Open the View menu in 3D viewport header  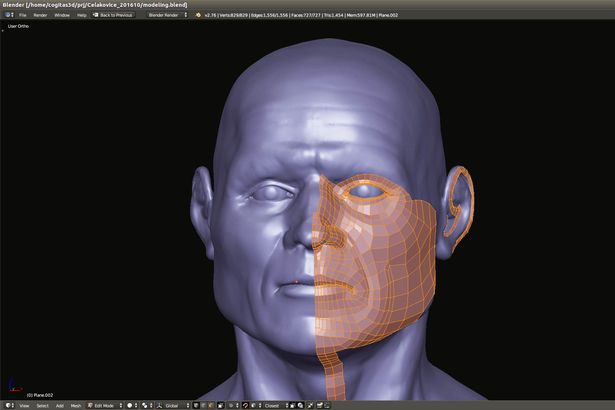tap(23, 405)
